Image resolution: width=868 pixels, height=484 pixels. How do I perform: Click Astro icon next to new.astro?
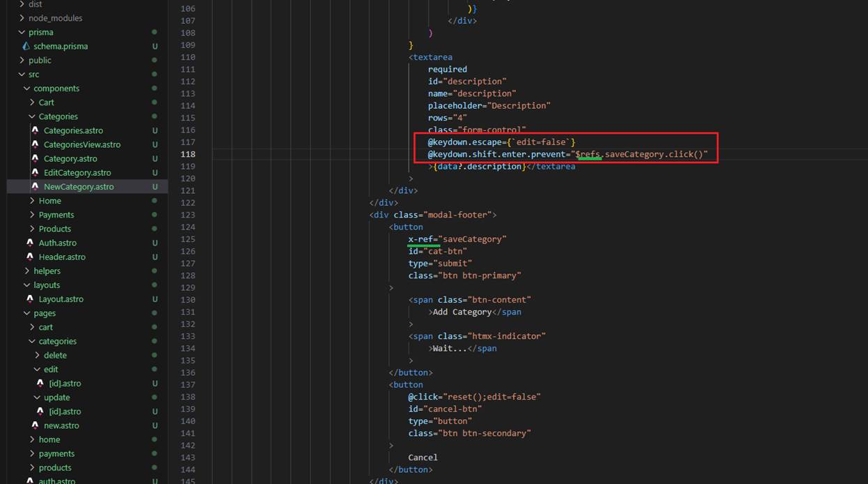coord(36,425)
